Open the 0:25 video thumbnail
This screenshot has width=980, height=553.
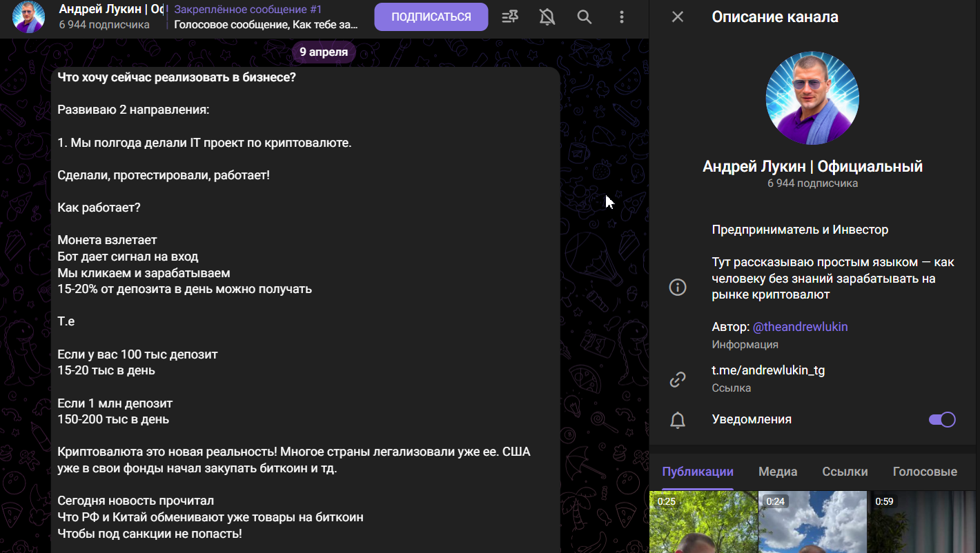coord(703,522)
